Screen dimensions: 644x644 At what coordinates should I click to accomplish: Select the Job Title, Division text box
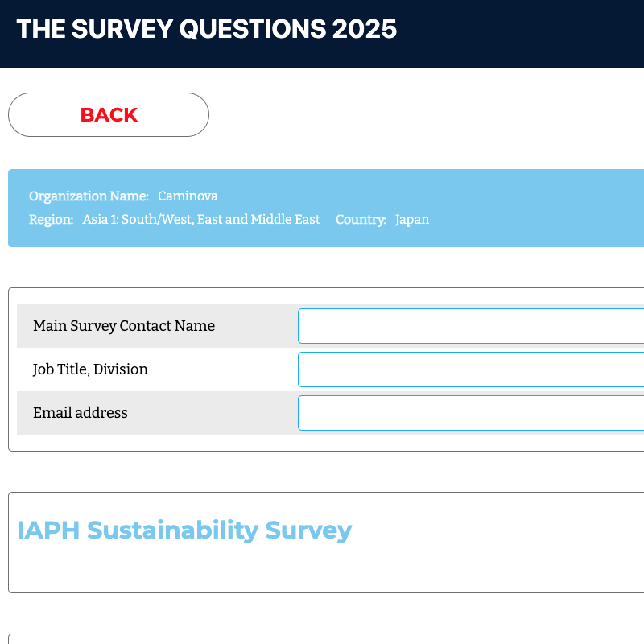[471, 369]
